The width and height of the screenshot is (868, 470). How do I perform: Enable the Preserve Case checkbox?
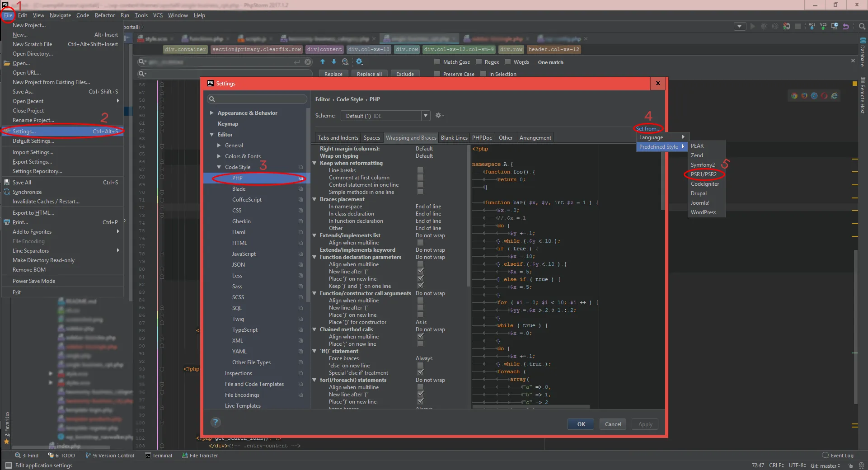tap(437, 74)
